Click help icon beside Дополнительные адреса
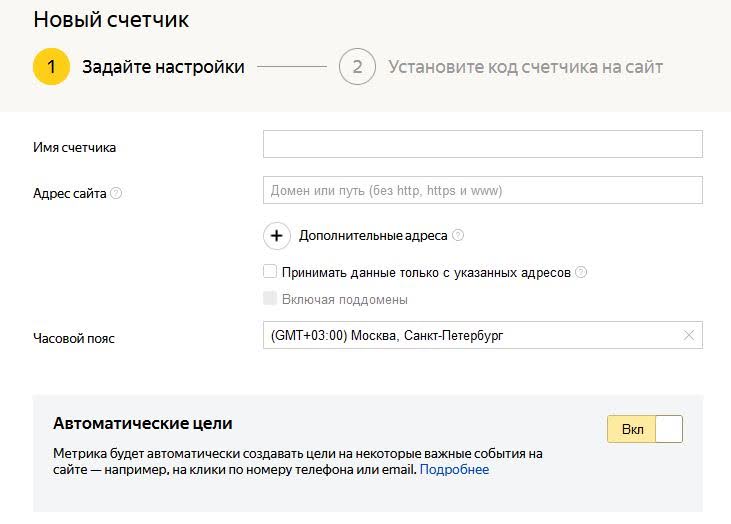Screen dimensions: 731x524 [458, 236]
